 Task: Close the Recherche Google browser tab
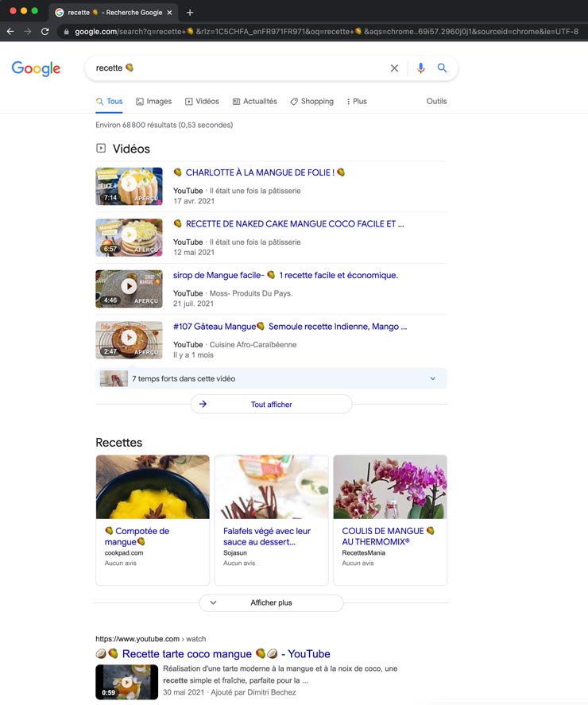(169, 13)
